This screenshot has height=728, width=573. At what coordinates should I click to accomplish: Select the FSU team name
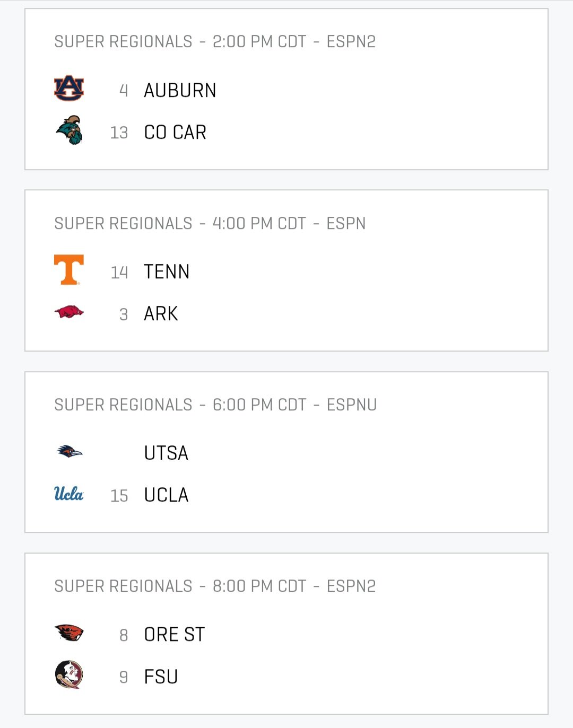click(x=161, y=677)
